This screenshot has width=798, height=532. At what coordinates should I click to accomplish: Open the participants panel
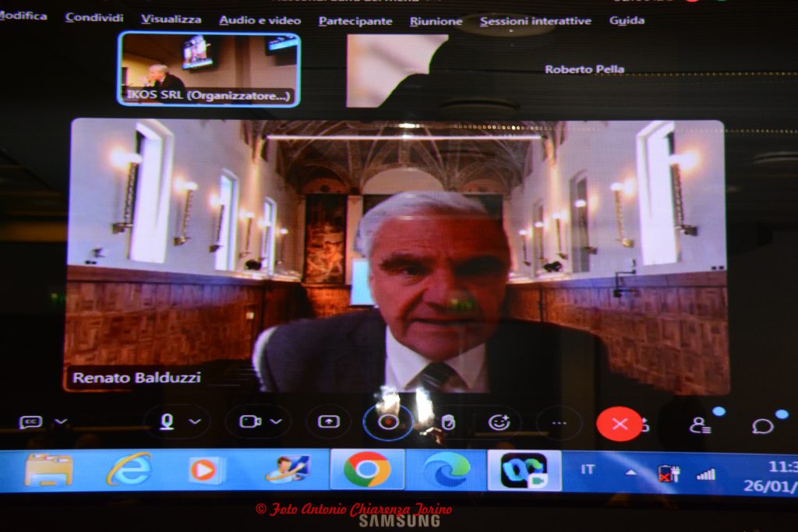pos(700,425)
